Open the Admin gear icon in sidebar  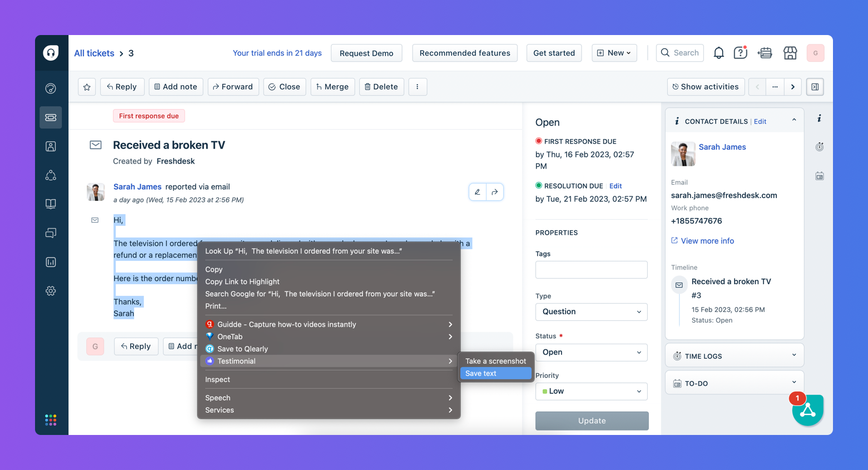coord(51,291)
